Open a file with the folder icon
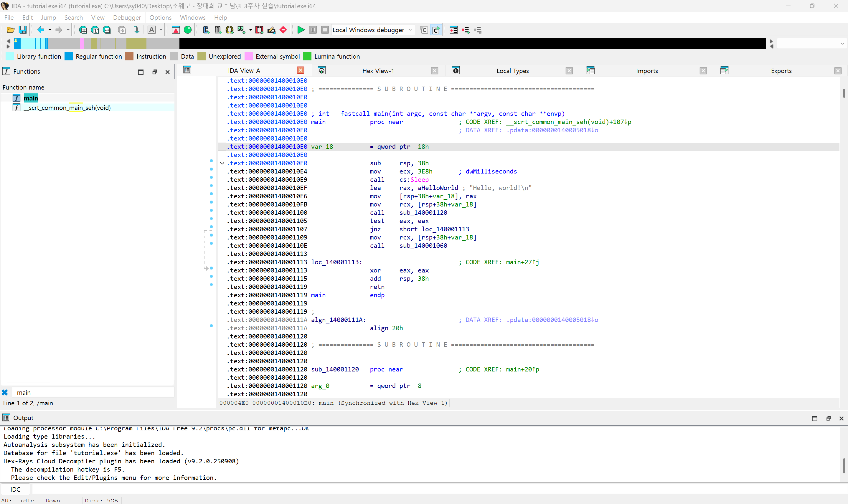 [11, 30]
